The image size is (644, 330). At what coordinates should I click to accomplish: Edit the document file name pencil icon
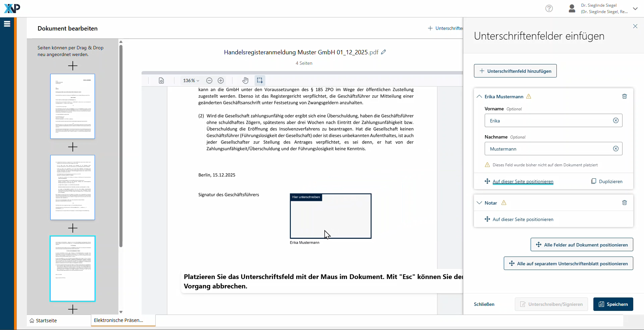click(383, 52)
